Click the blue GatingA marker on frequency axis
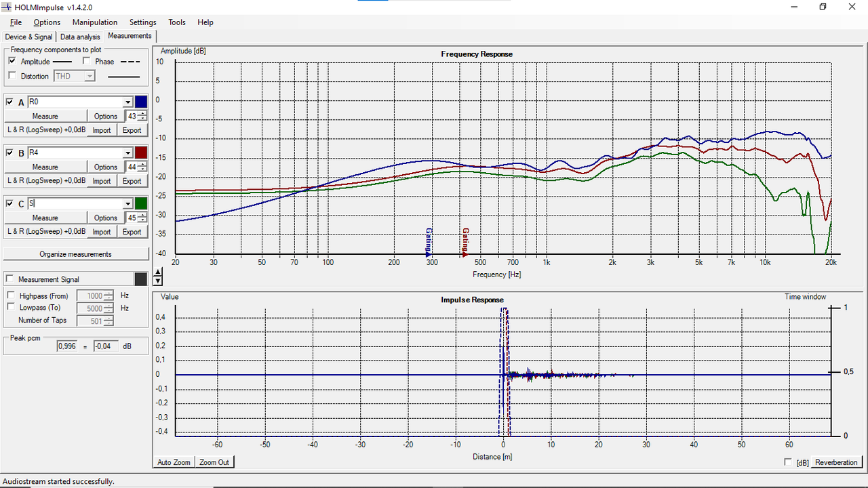The image size is (868, 488). pyautogui.click(x=429, y=242)
